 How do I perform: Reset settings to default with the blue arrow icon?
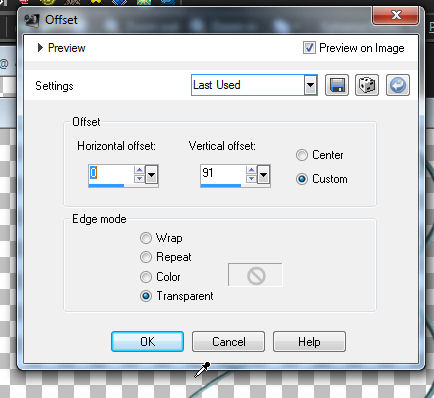[x=398, y=85]
